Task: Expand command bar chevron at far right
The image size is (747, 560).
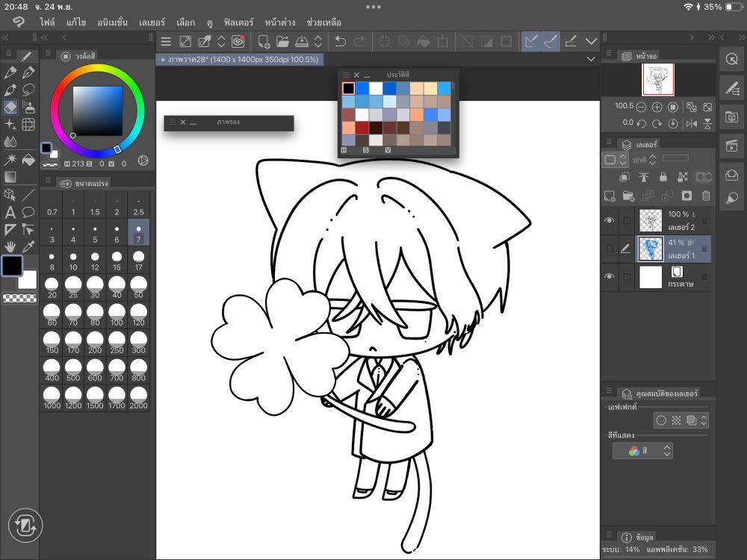Action: [x=591, y=42]
